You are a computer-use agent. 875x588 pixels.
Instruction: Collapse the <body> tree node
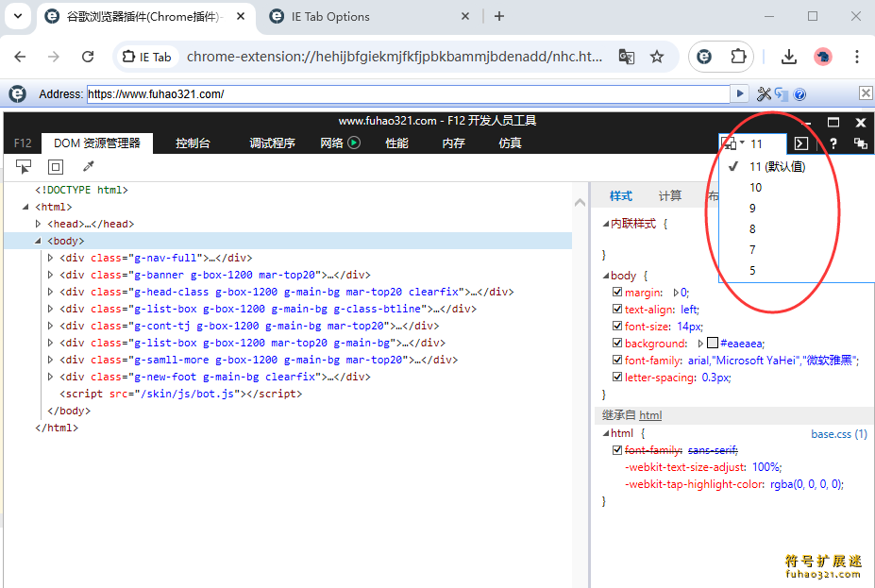[x=38, y=241]
